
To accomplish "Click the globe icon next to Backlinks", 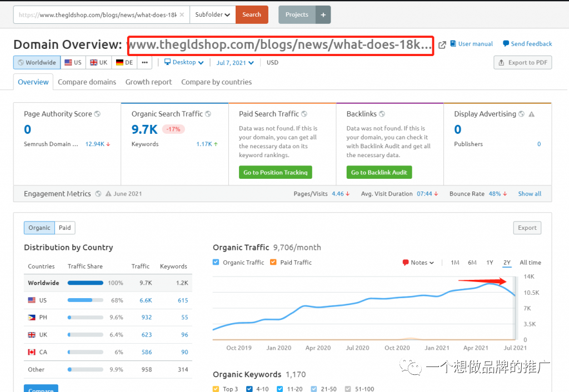I will pyautogui.click(x=382, y=114).
